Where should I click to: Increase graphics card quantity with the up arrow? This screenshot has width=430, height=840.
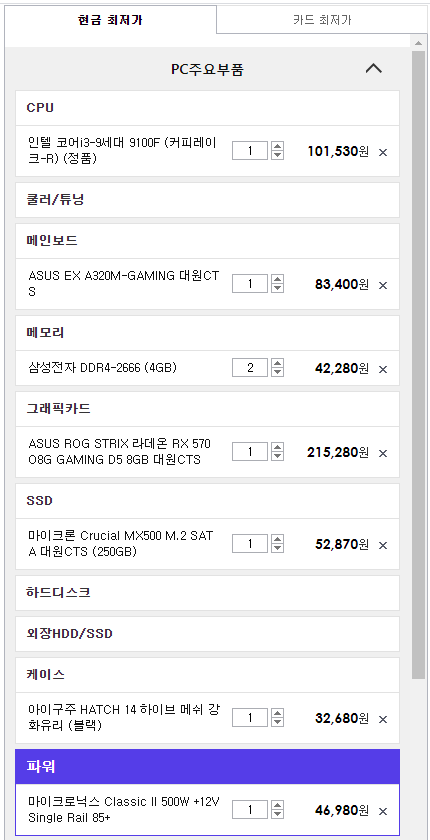click(x=277, y=447)
